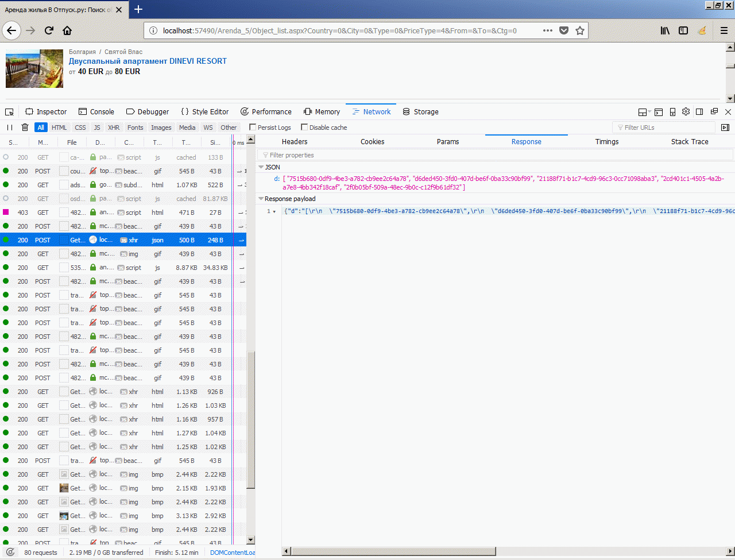Select the 403 GET request row
Image resolution: width=735 pixels, height=560 pixels.
pyautogui.click(x=123, y=213)
